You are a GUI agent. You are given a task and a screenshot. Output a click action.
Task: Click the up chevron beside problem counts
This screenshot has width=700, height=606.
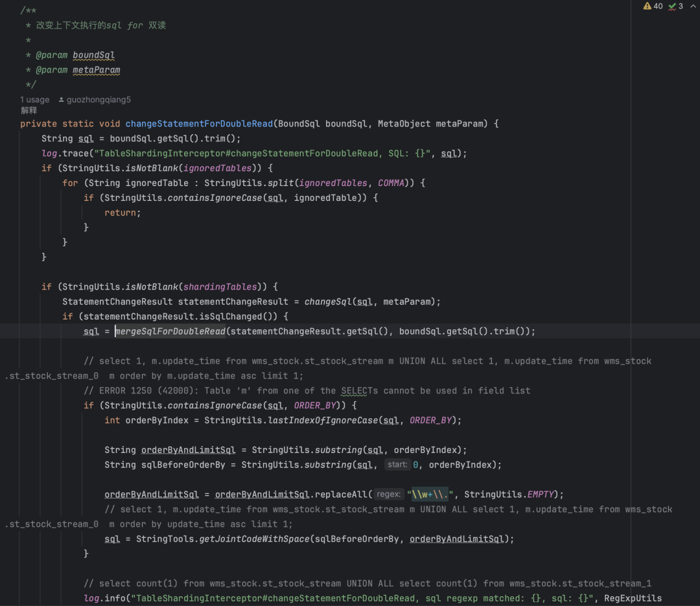(693, 6)
